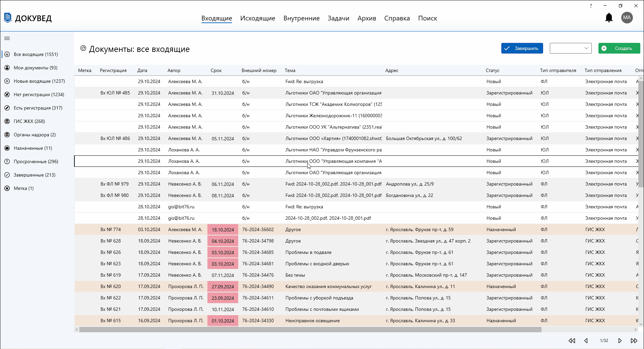Go to the previous page
Viewport: 644px width, 349px height.
click(586, 341)
